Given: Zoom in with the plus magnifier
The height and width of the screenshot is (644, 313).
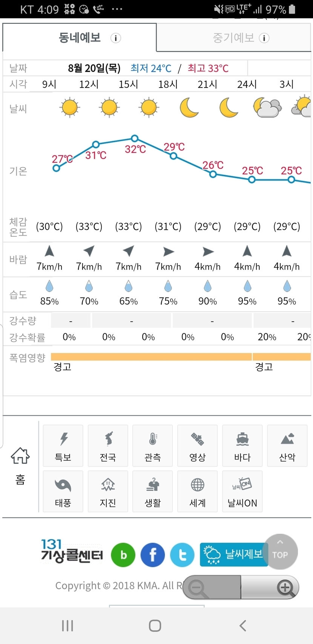Looking at the screenshot, I should 285,587.
